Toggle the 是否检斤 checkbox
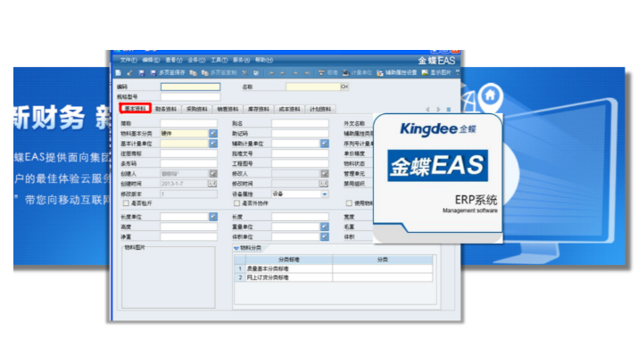This screenshot has width=638, height=364. (126, 203)
